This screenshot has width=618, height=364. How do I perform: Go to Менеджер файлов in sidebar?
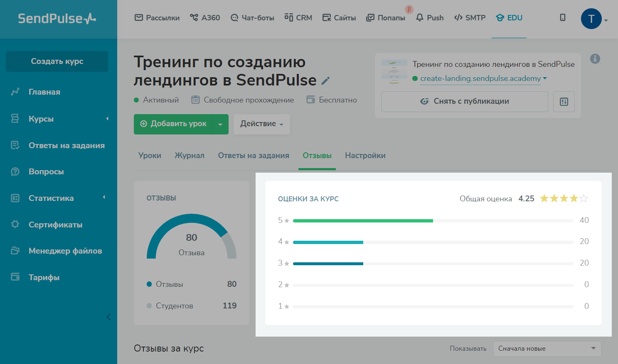coord(65,251)
